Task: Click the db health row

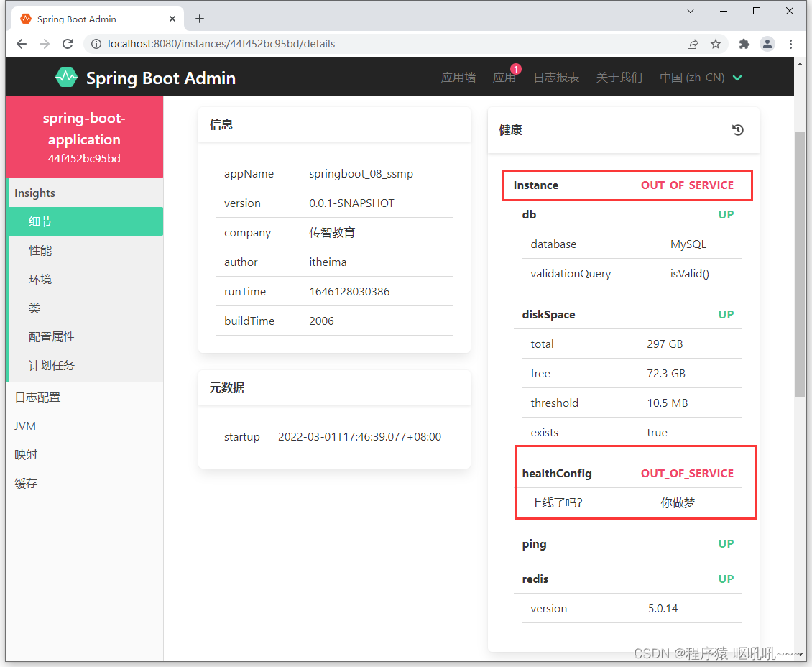Action: (x=627, y=214)
